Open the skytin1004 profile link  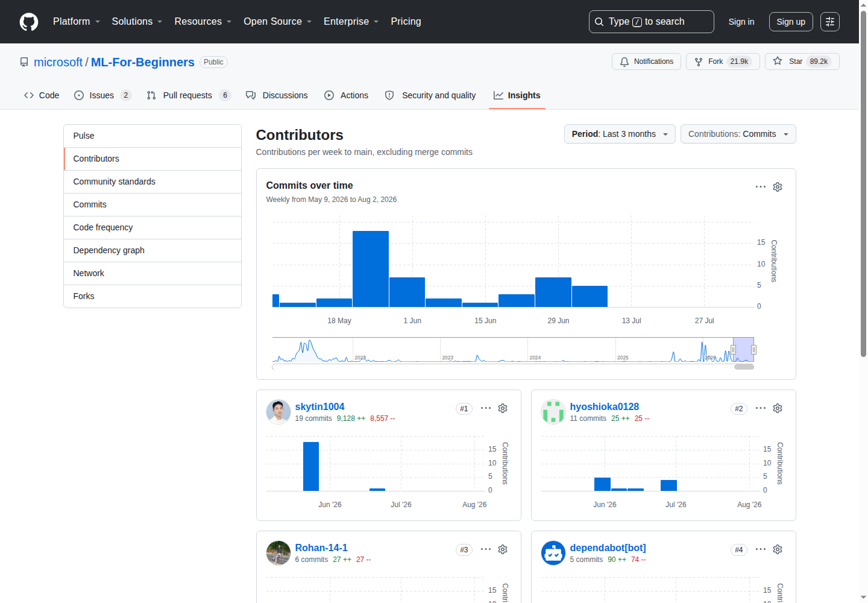pos(319,406)
